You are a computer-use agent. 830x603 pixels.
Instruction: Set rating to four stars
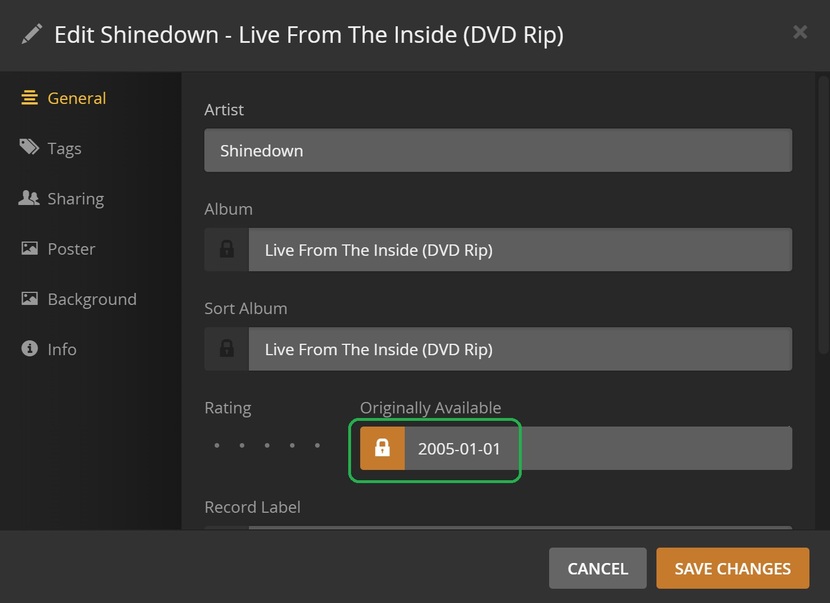point(292,445)
